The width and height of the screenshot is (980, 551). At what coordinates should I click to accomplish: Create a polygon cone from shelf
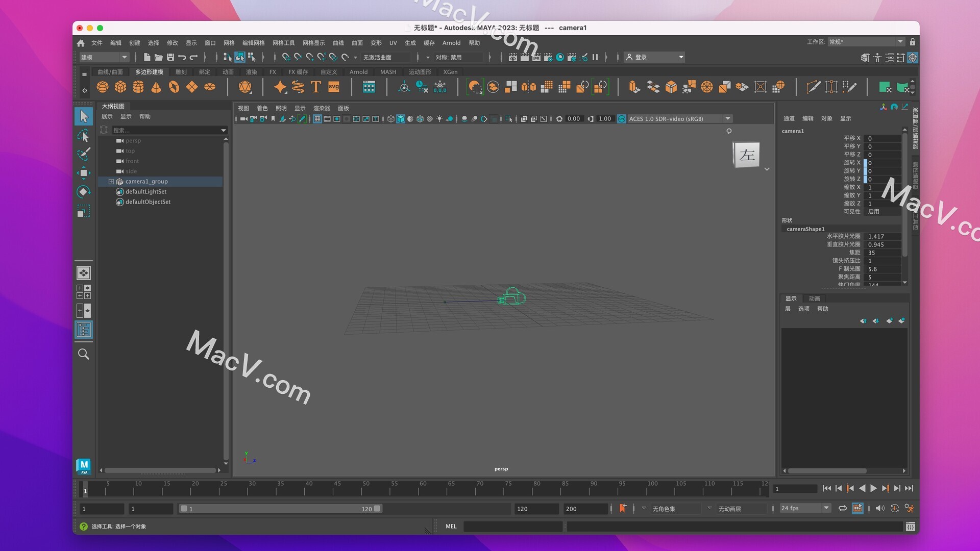[156, 87]
